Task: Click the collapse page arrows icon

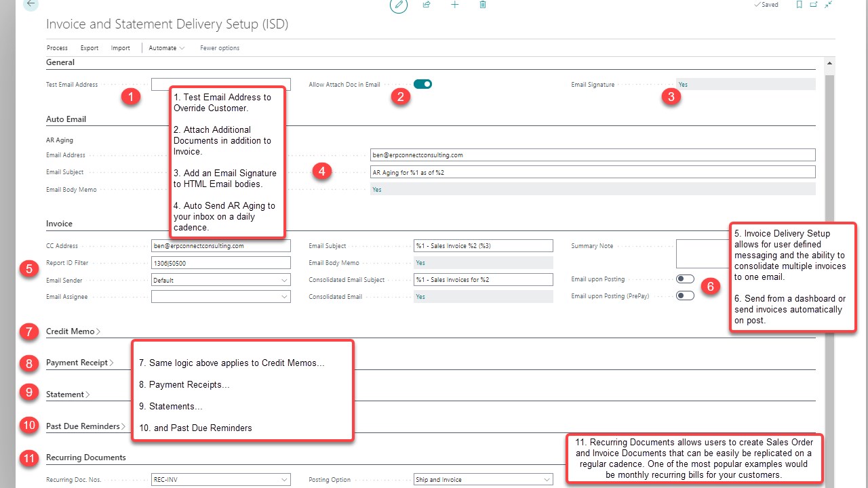Action: coord(829,5)
